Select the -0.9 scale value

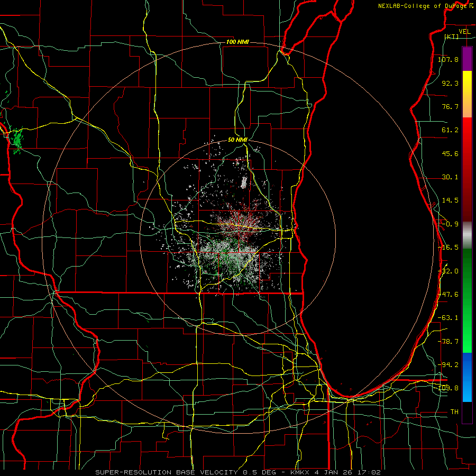(450, 224)
